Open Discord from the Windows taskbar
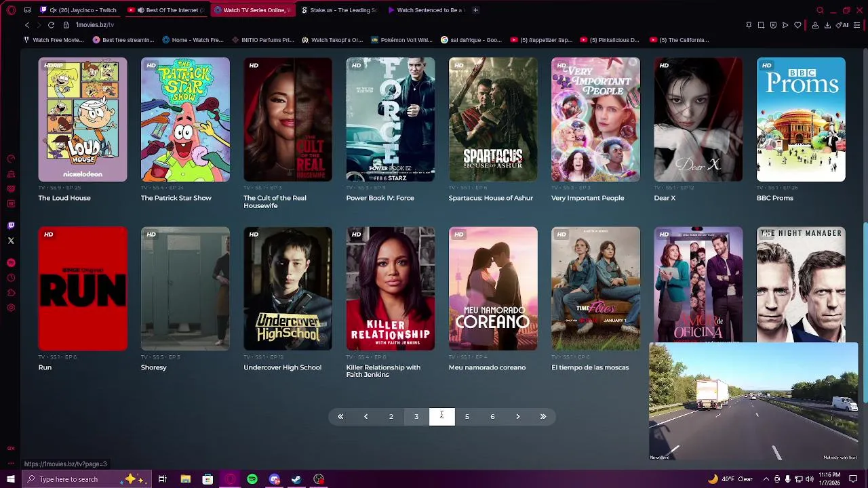The width and height of the screenshot is (868, 488). 275,479
